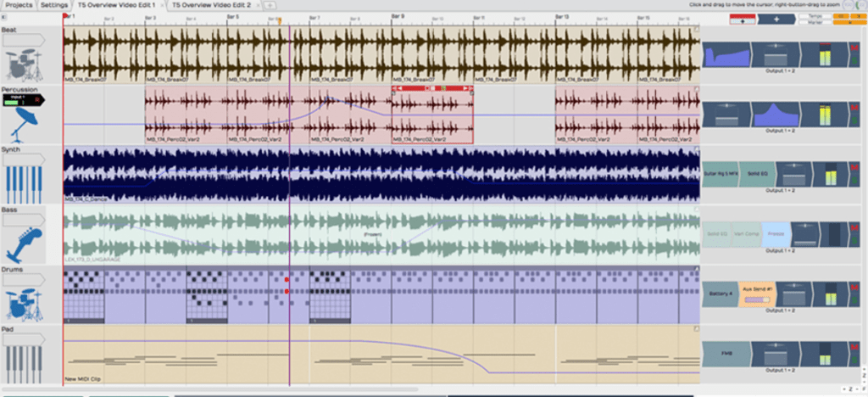
Task: Open the Percussion track peak filter plugin
Action: click(x=776, y=114)
